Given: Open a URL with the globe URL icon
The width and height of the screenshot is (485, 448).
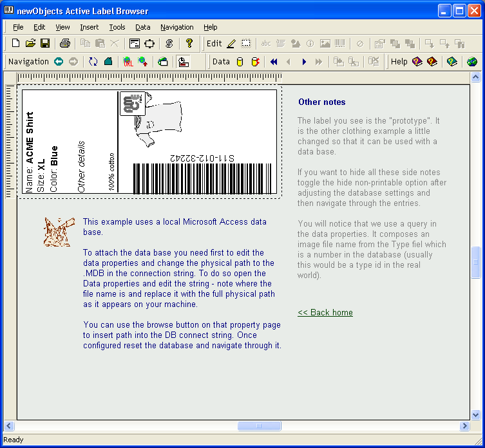Looking at the screenshot, I should click(128, 62).
